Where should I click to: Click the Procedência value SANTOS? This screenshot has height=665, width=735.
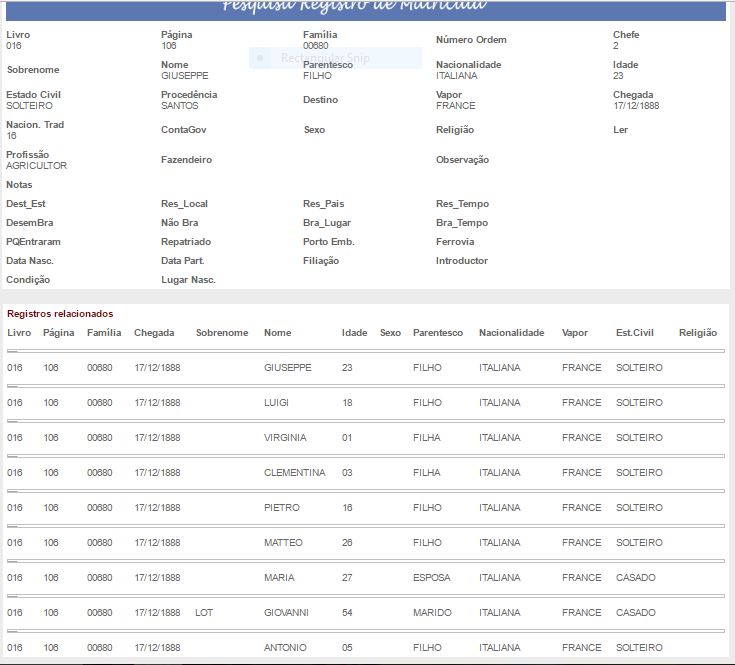point(179,106)
